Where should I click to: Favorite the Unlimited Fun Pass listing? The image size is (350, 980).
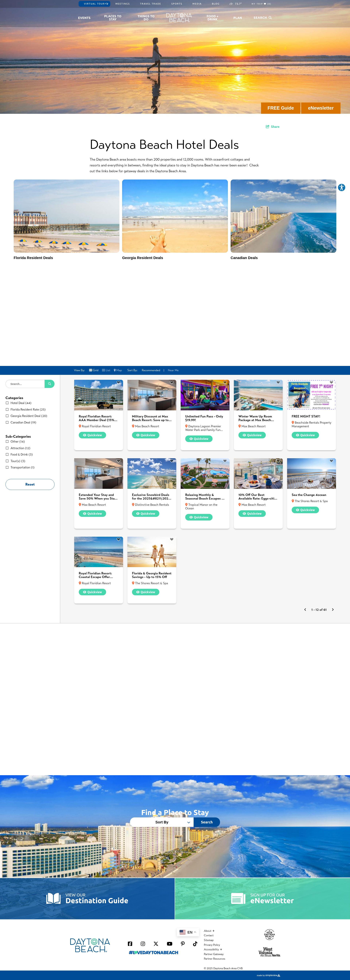225,382
